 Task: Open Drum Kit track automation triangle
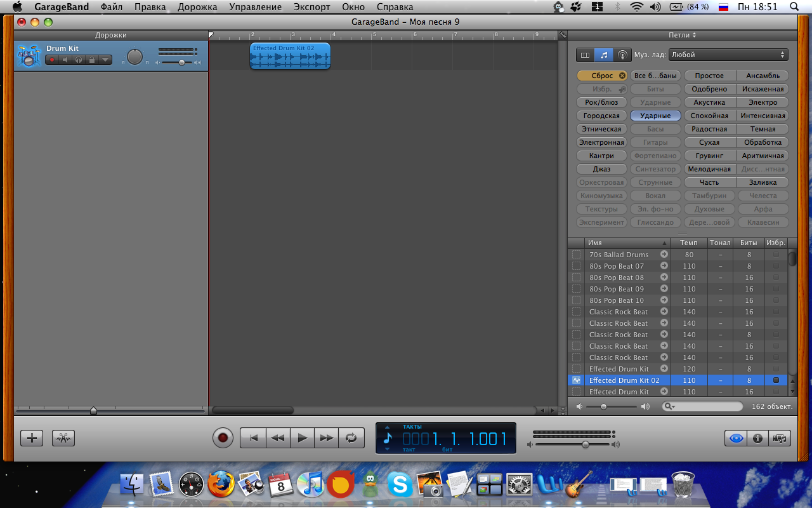click(105, 60)
